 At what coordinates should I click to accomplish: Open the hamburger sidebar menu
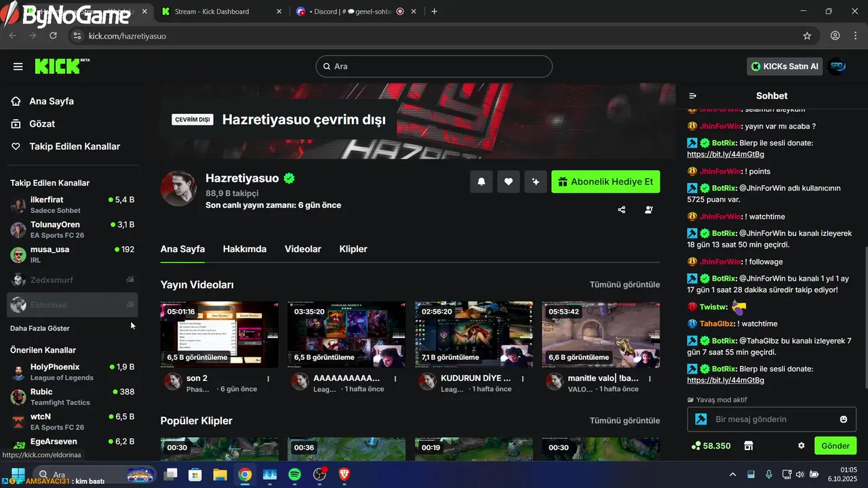[18, 66]
